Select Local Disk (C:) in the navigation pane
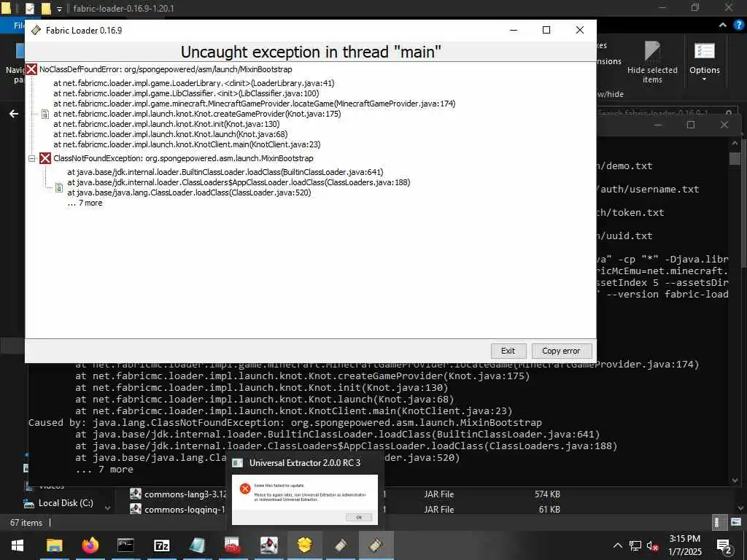Viewport: 747px width, 560px height. pos(66,503)
